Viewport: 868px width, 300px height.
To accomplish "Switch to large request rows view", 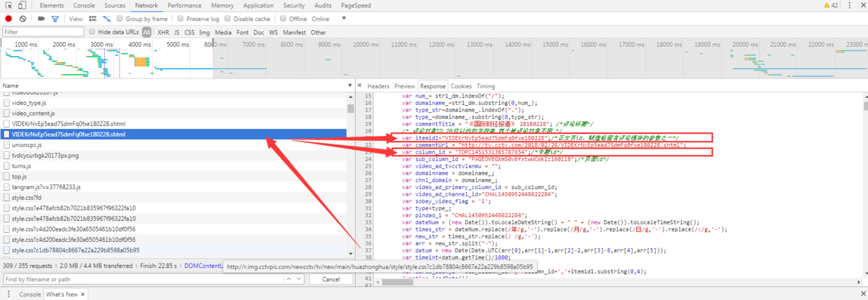I will (x=93, y=19).
